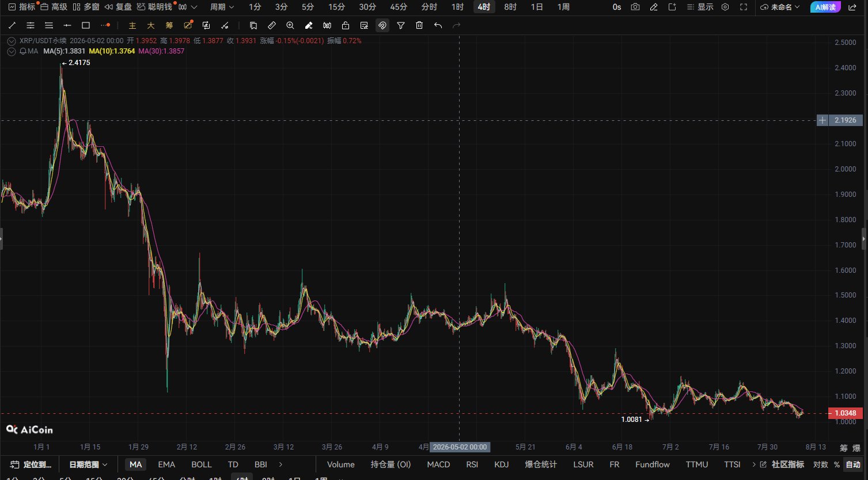868x480 pixels.
Task: Open the 多窗 multi-window layout
Action: point(86,7)
